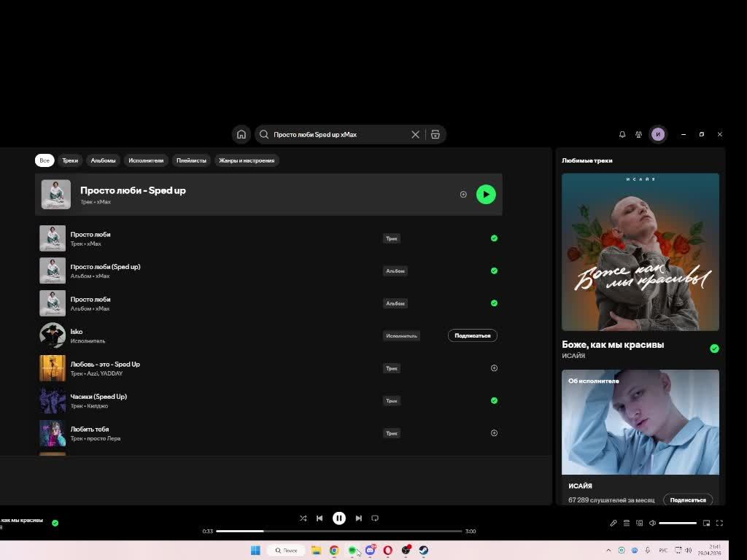Add Любовь - это - Sped Up to library
The width and height of the screenshot is (747, 560).
click(x=494, y=368)
